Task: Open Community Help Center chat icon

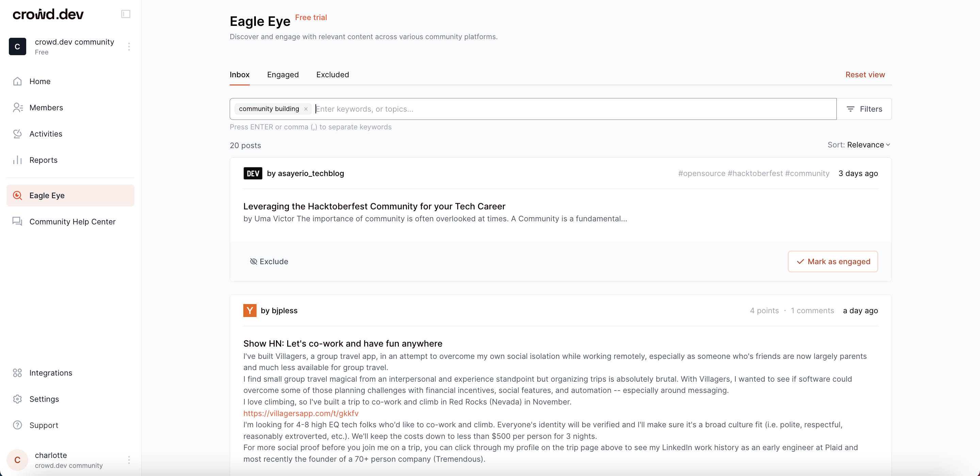Action: (x=17, y=221)
